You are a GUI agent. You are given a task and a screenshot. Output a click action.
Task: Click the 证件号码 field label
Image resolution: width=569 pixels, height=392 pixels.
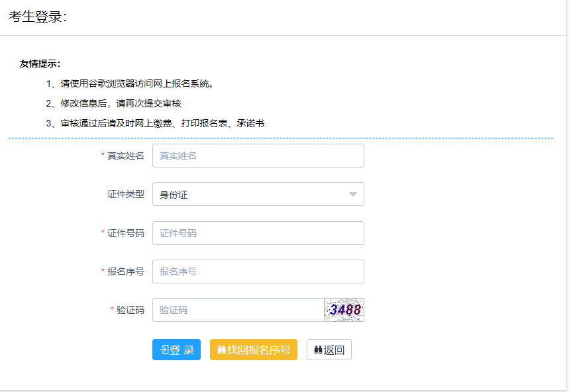125,233
